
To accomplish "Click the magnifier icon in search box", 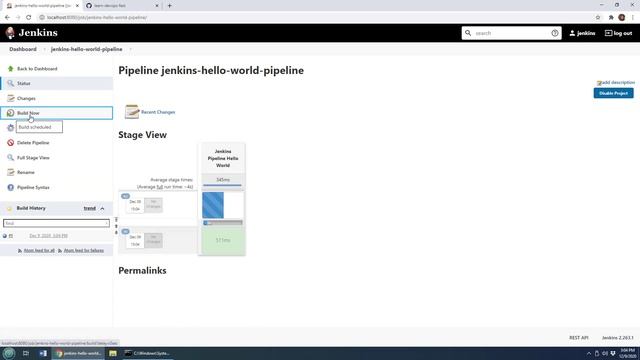I will [x=468, y=33].
